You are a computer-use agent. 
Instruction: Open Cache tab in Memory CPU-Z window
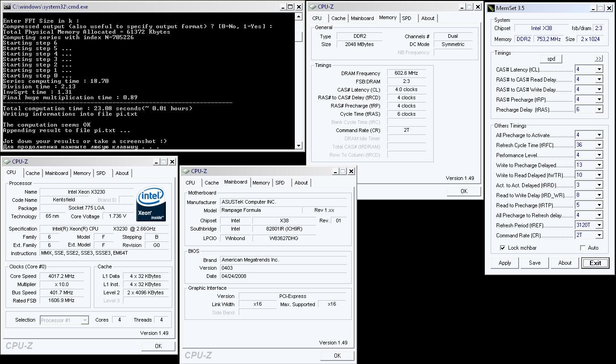(x=338, y=18)
